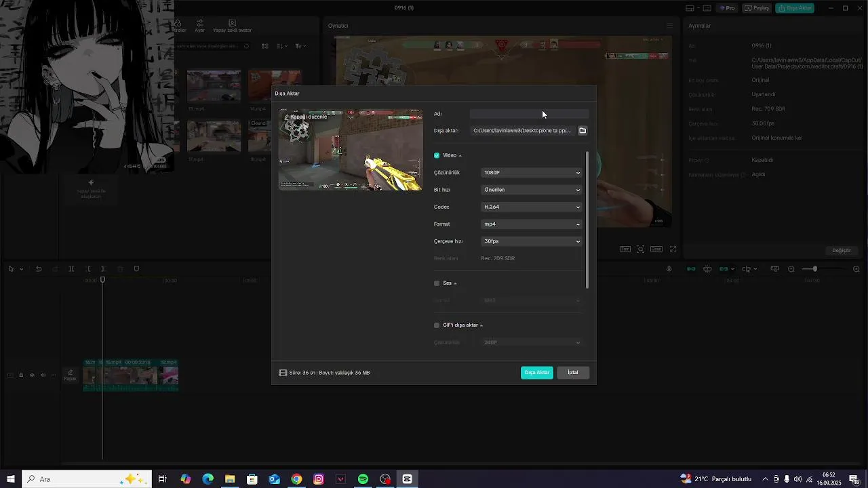Image resolution: width=868 pixels, height=488 pixels.
Task: Open the Oynatıcı player menu icon
Action: click(x=669, y=26)
